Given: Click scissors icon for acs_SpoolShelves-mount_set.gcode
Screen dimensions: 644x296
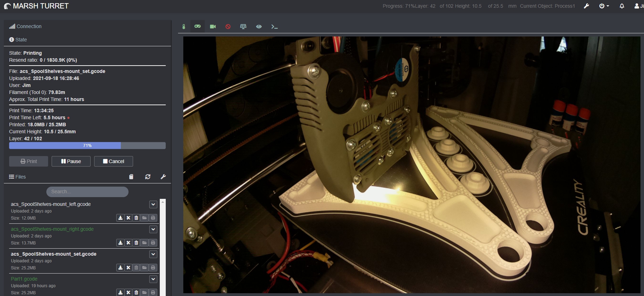Looking at the screenshot, I should pos(129,268).
